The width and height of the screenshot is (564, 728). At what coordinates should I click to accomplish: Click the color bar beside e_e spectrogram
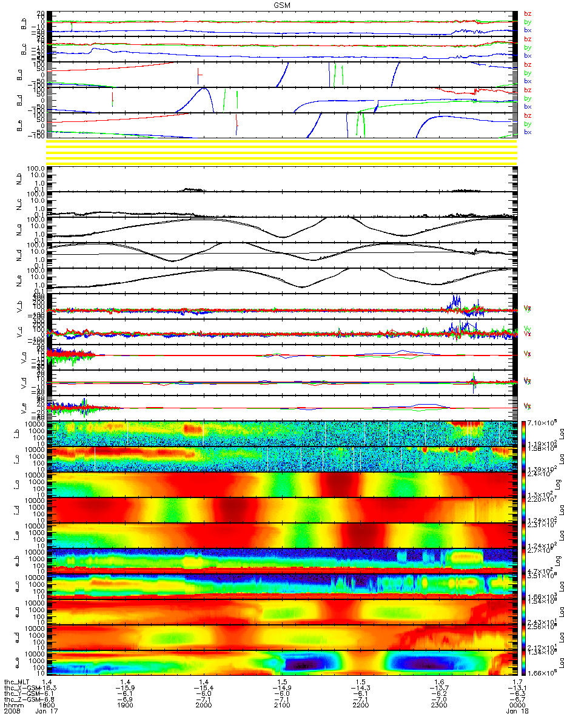(525, 663)
